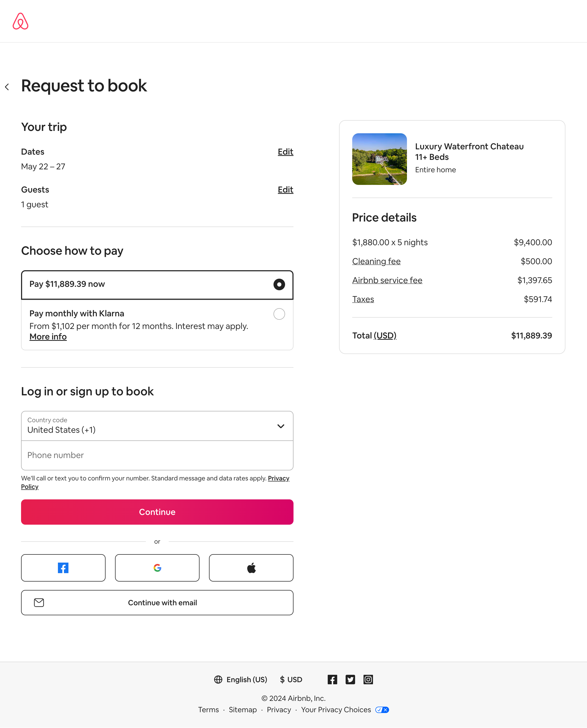587x728 pixels.
Task: Open Airbnb's Facebook page in footer
Action: click(x=332, y=679)
